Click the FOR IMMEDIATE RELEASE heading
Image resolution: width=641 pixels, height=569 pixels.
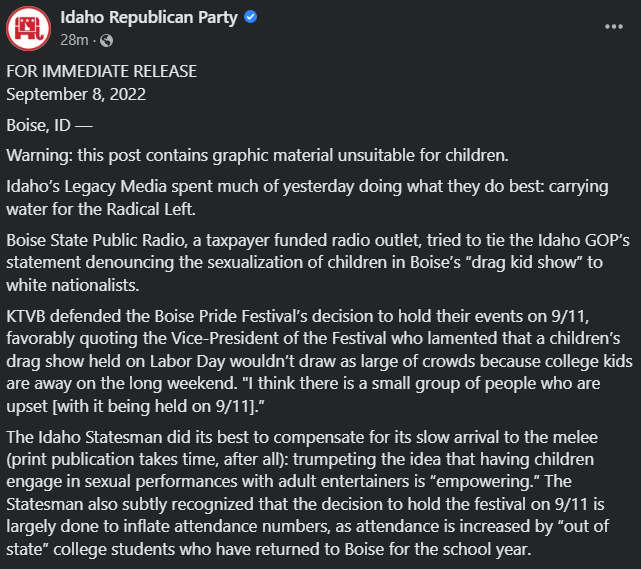tap(101, 72)
